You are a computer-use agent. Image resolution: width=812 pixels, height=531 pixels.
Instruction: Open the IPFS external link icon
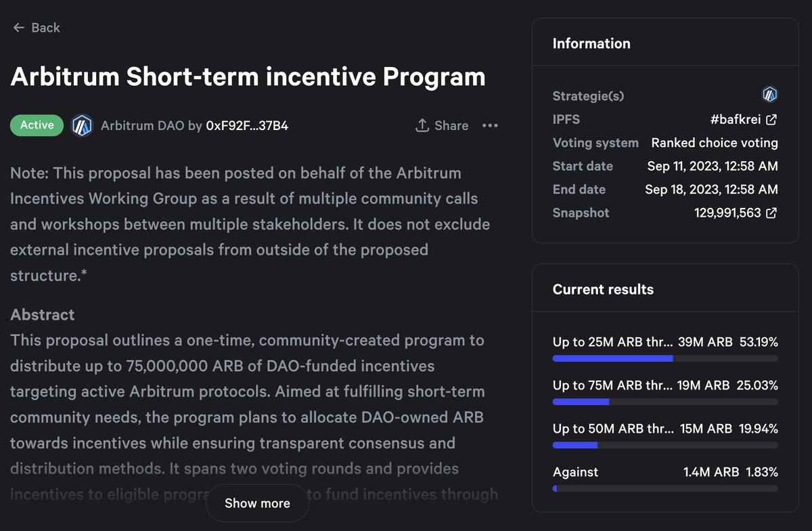771,120
